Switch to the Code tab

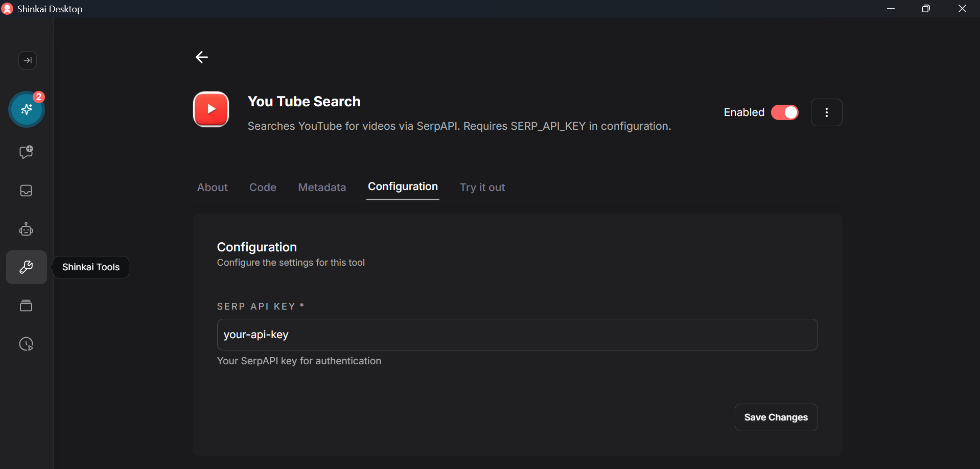click(263, 187)
